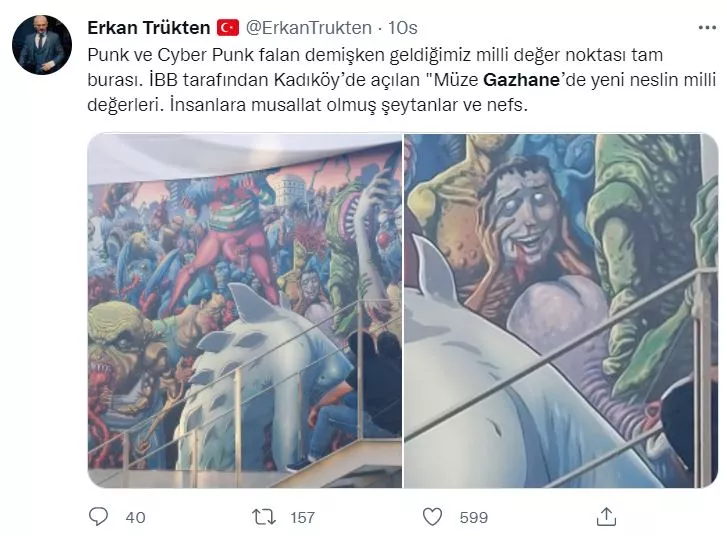
Task: Click the tweet text starting 'Punk ve Cyber'
Action: coord(402,80)
